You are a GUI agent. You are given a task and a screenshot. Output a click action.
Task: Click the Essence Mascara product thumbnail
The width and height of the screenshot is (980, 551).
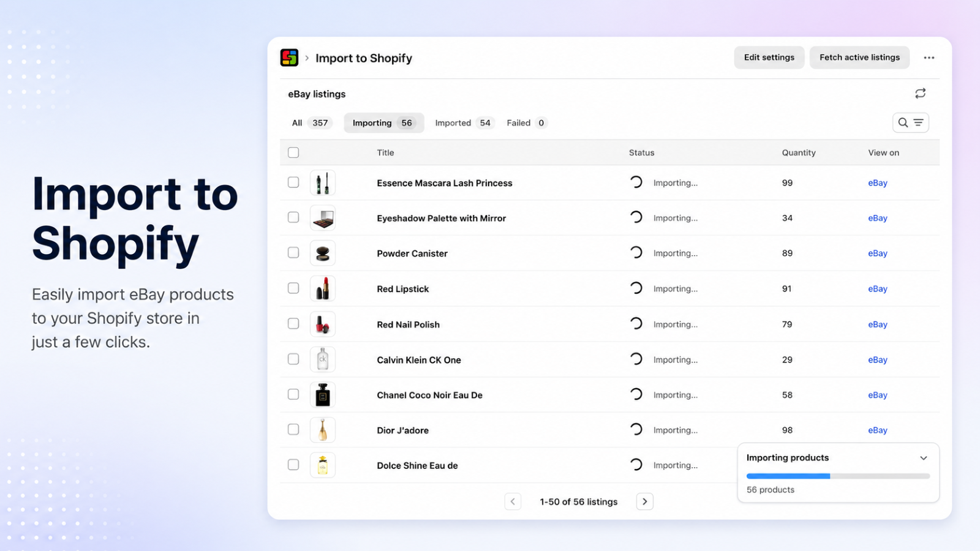(323, 182)
